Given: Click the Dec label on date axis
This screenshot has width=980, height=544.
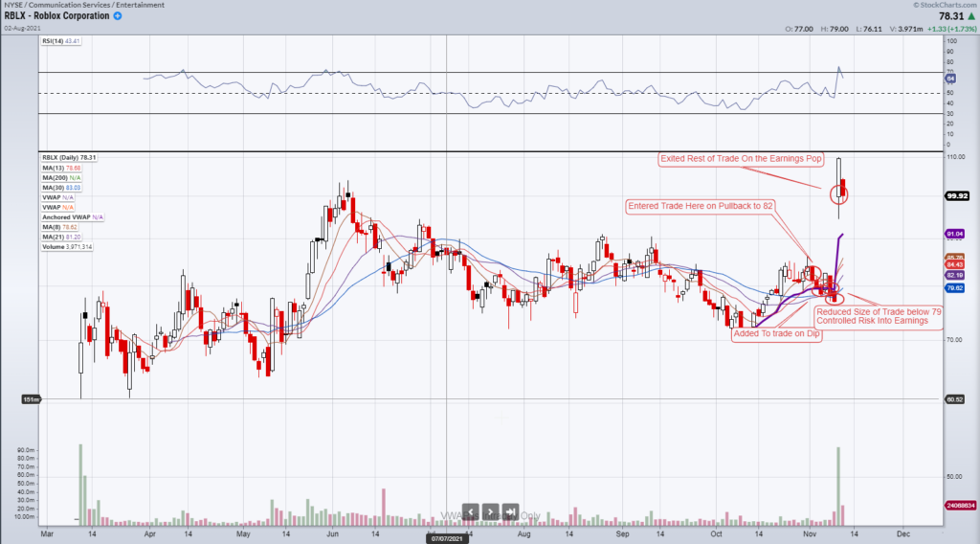Looking at the screenshot, I should [x=903, y=534].
